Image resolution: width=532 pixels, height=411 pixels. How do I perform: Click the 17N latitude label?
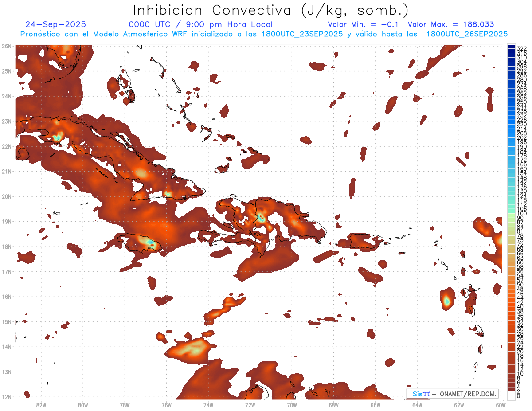tap(7, 271)
